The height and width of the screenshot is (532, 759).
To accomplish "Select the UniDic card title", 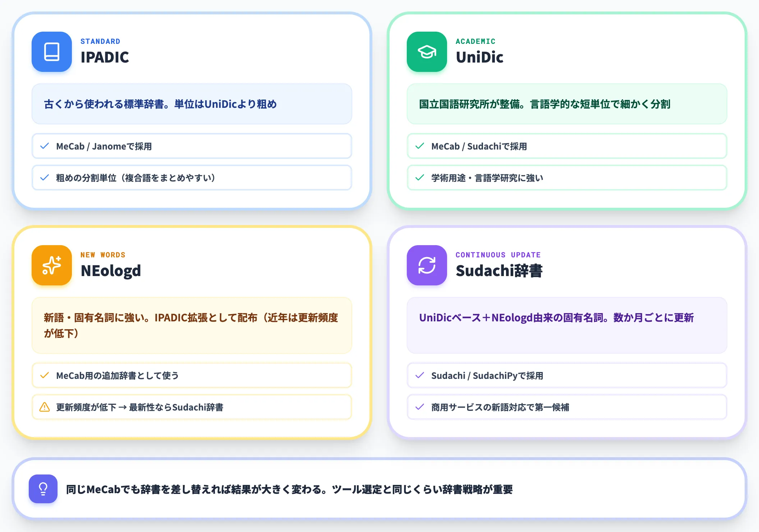I will point(479,57).
